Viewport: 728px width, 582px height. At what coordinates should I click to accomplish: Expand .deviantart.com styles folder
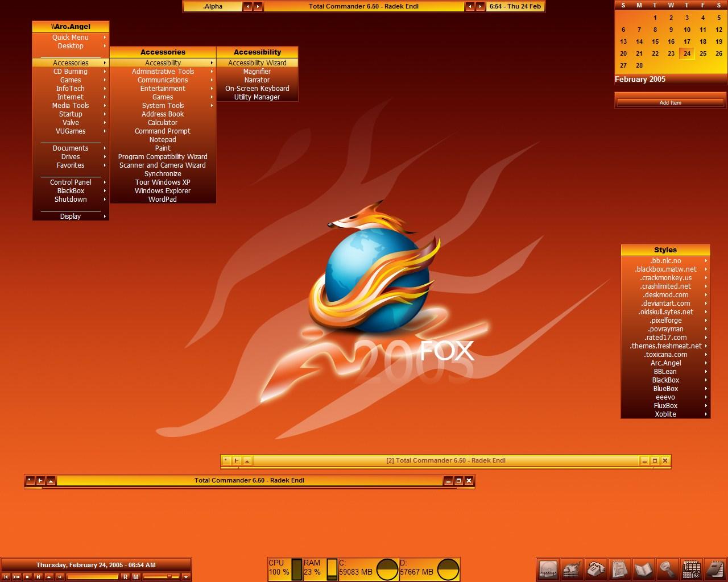click(665, 304)
